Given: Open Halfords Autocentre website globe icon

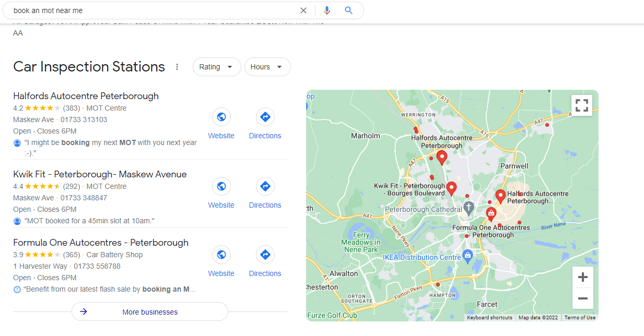Looking at the screenshot, I should pos(221,117).
